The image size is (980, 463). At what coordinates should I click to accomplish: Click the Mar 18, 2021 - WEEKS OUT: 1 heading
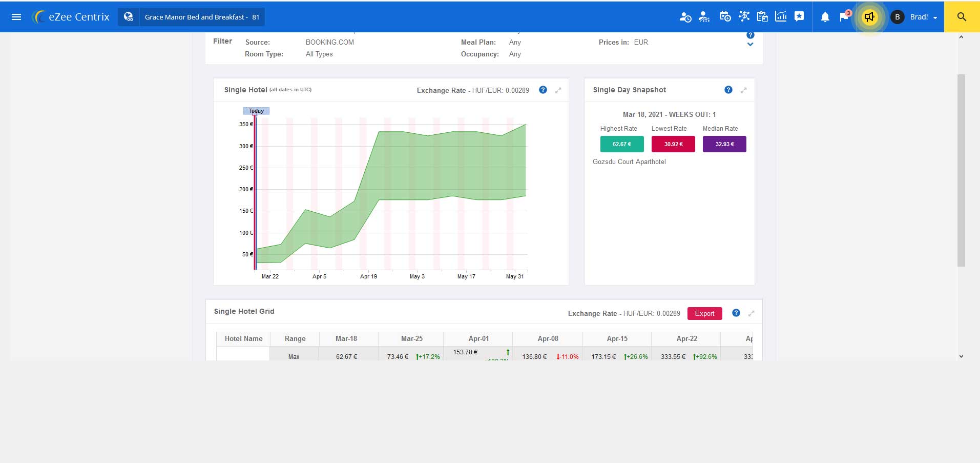click(x=670, y=114)
